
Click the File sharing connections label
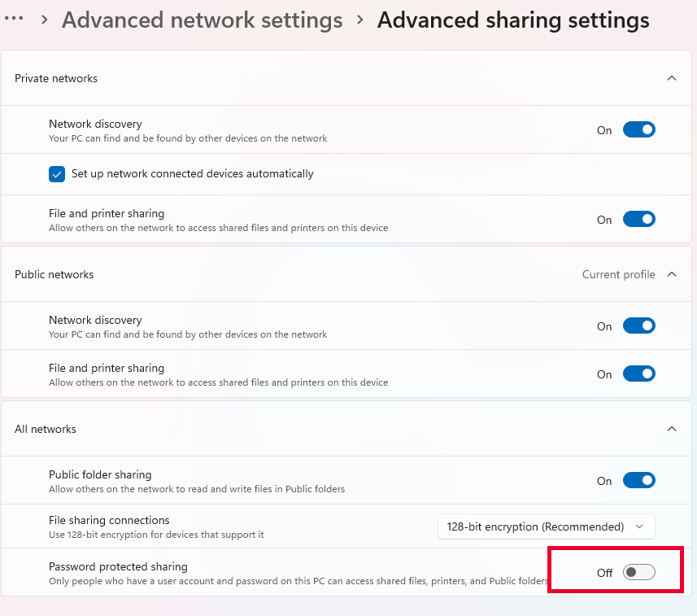[x=109, y=520]
